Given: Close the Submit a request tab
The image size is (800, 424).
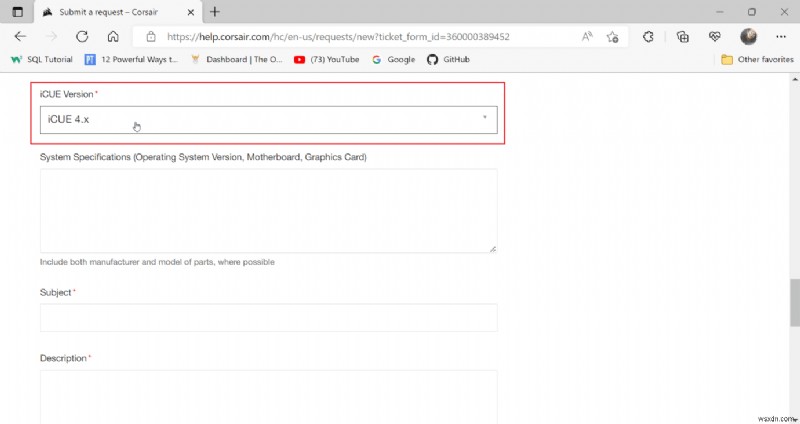Looking at the screenshot, I should tap(191, 12).
